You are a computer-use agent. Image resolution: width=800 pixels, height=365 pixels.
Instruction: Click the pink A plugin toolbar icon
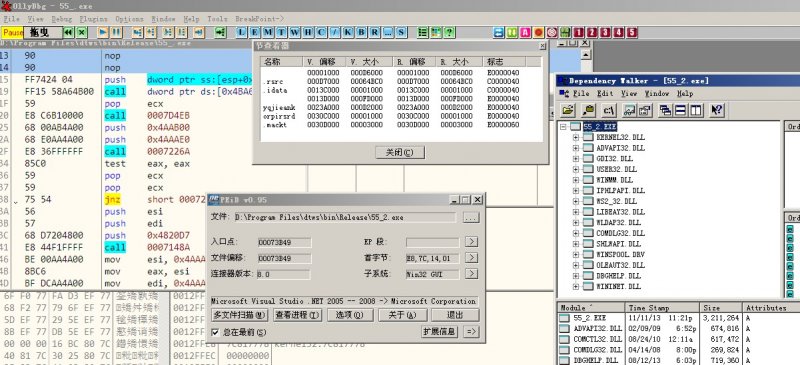point(526,33)
